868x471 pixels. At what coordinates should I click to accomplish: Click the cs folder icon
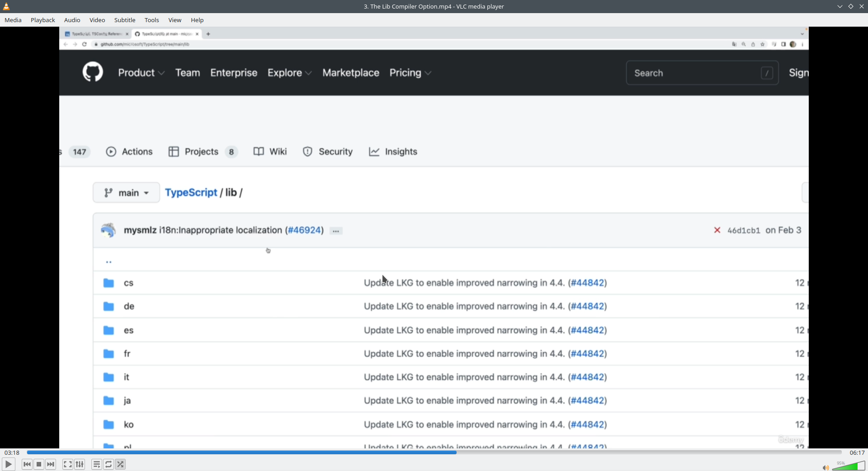coord(108,283)
